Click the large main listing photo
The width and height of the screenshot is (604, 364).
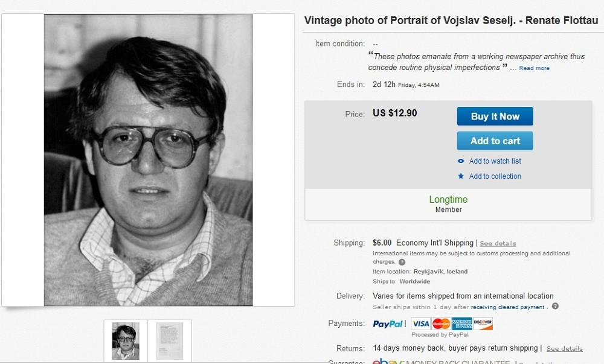click(x=148, y=160)
